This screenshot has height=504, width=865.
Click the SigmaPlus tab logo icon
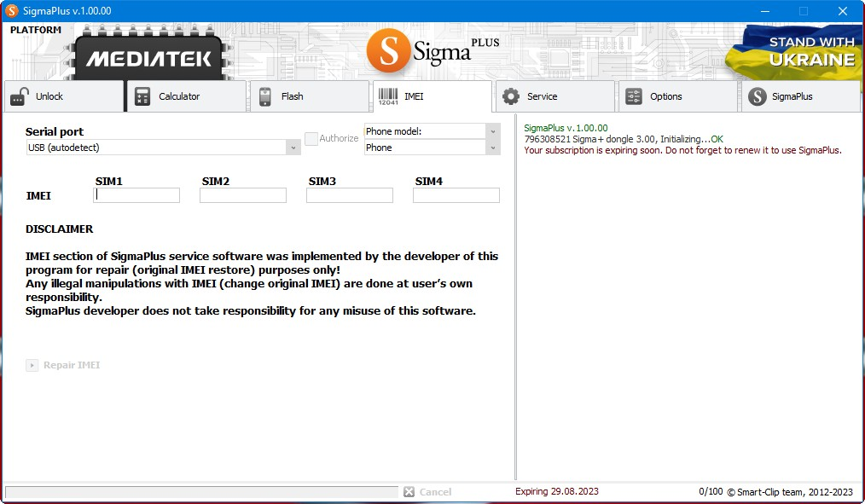(757, 97)
